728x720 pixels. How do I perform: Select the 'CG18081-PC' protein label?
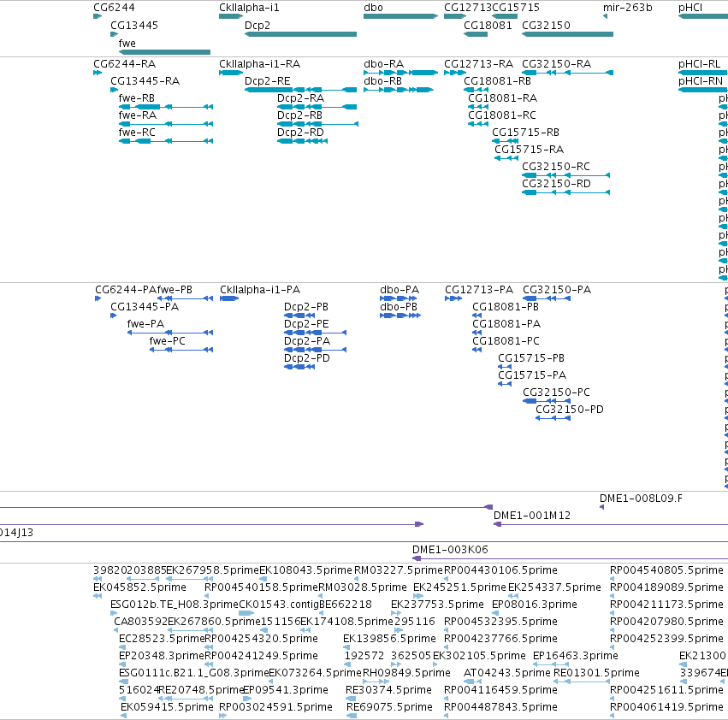(x=506, y=342)
